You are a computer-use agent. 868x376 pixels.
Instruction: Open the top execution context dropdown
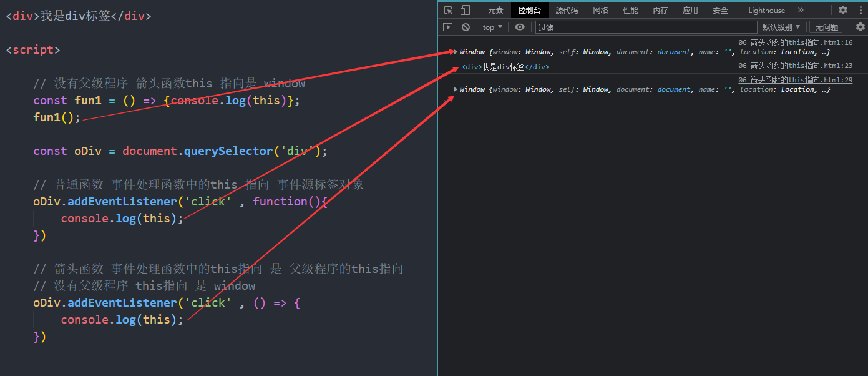point(491,27)
